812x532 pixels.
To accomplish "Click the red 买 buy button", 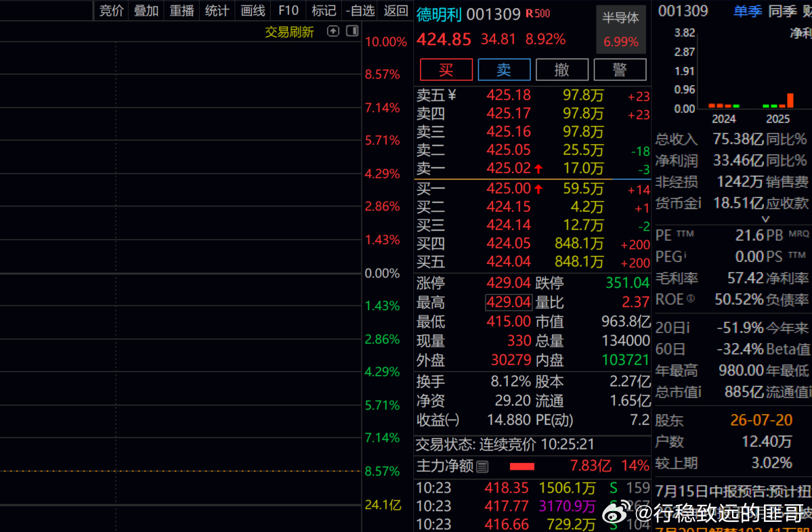I will (446, 69).
